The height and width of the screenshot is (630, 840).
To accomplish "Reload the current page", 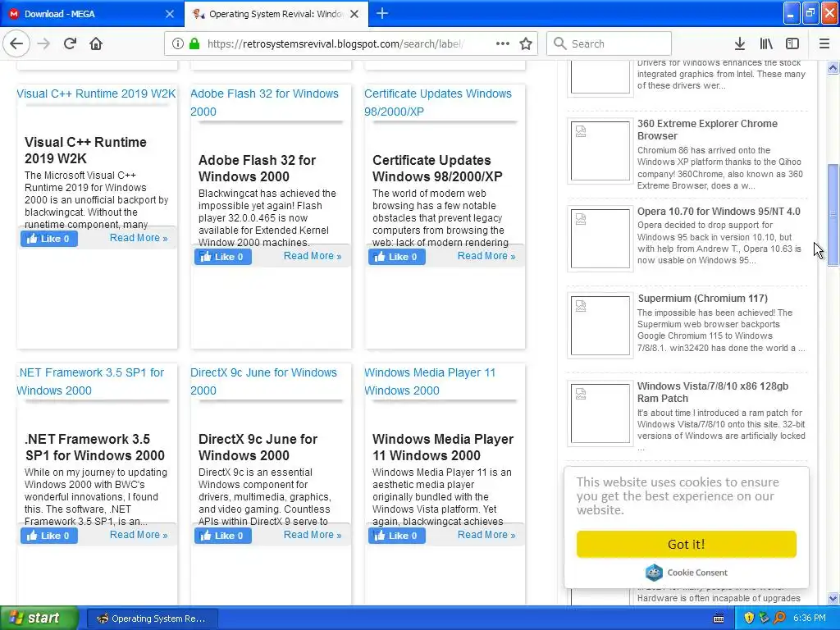I will click(x=70, y=43).
